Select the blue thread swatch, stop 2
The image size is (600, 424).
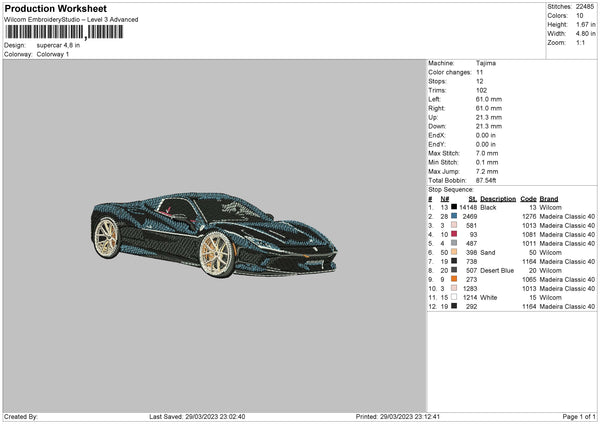coord(453,216)
